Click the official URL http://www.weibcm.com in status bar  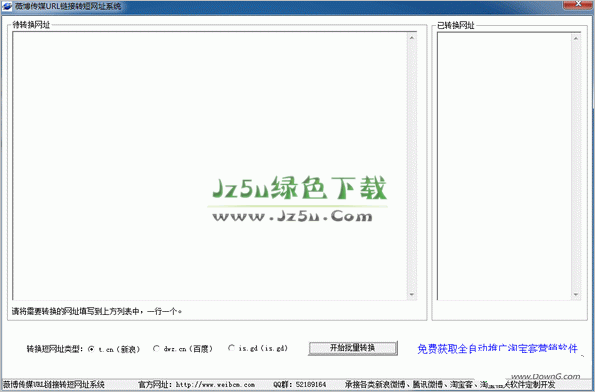click(x=215, y=385)
